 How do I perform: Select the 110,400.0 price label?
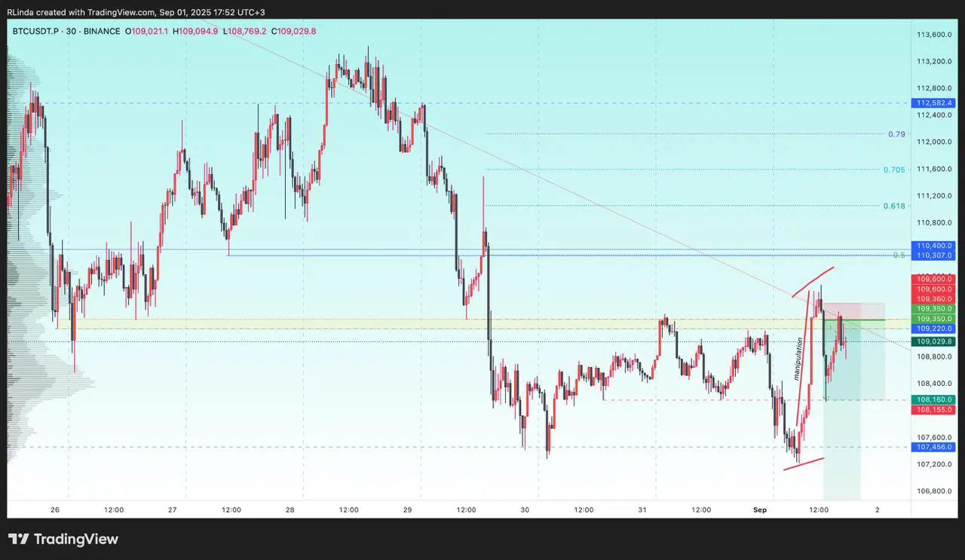click(x=934, y=246)
